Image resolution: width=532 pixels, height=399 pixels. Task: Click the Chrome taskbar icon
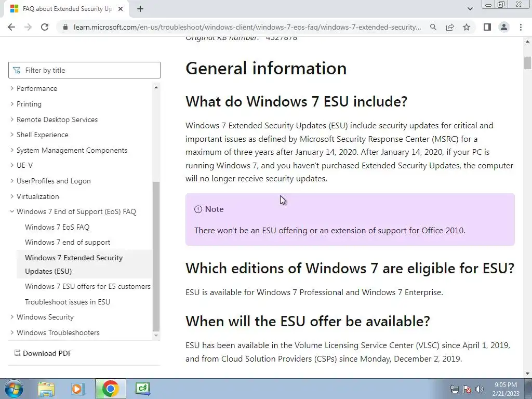[110, 389]
